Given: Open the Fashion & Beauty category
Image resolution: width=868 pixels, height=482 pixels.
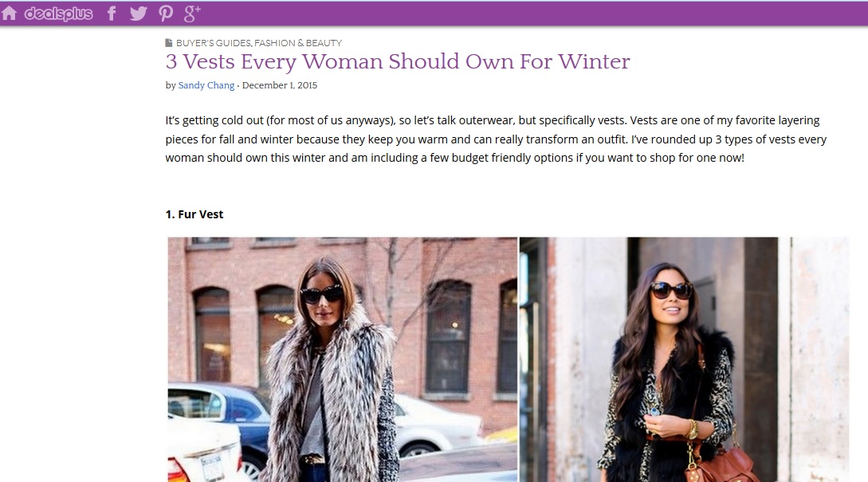Looking at the screenshot, I should click(298, 42).
